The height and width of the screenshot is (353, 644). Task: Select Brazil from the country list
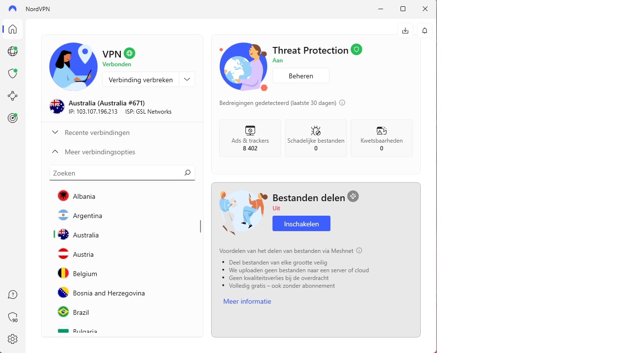click(x=81, y=312)
